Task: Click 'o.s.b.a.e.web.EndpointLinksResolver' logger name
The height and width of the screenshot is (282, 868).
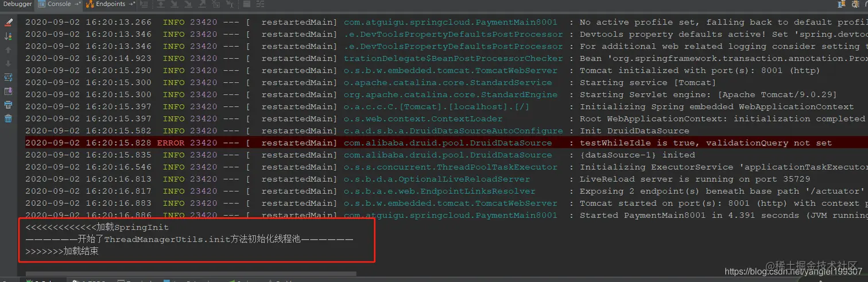Action: 440,191
